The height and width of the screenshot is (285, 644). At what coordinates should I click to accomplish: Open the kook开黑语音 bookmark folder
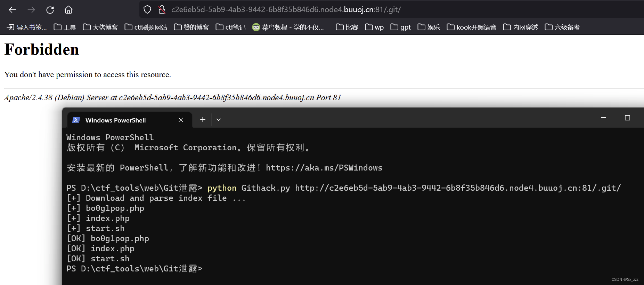472,27
